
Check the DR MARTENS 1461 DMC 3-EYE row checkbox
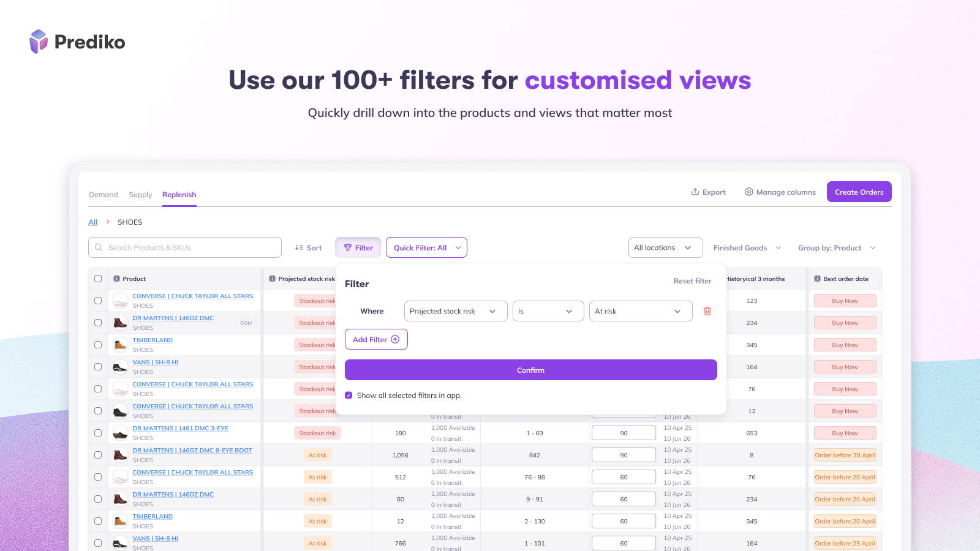point(98,433)
